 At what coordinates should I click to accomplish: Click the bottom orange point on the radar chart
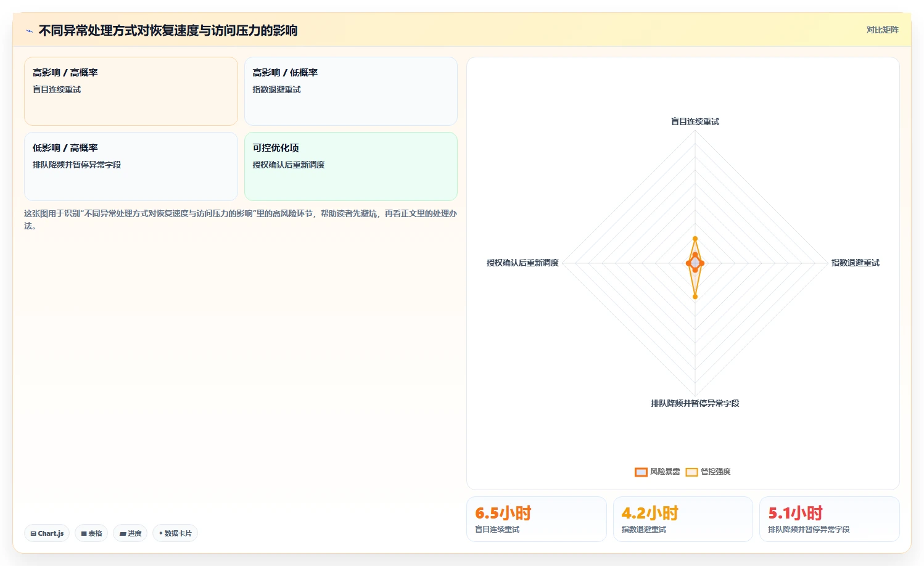tap(695, 297)
